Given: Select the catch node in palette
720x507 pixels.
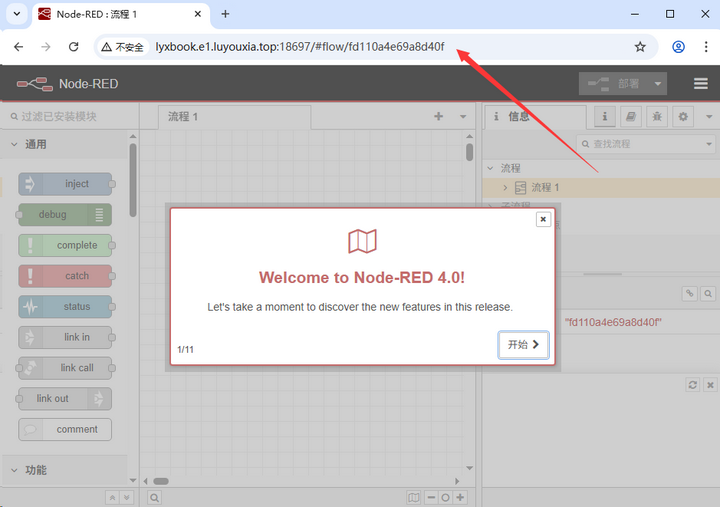Looking at the screenshot, I should coord(66,276).
